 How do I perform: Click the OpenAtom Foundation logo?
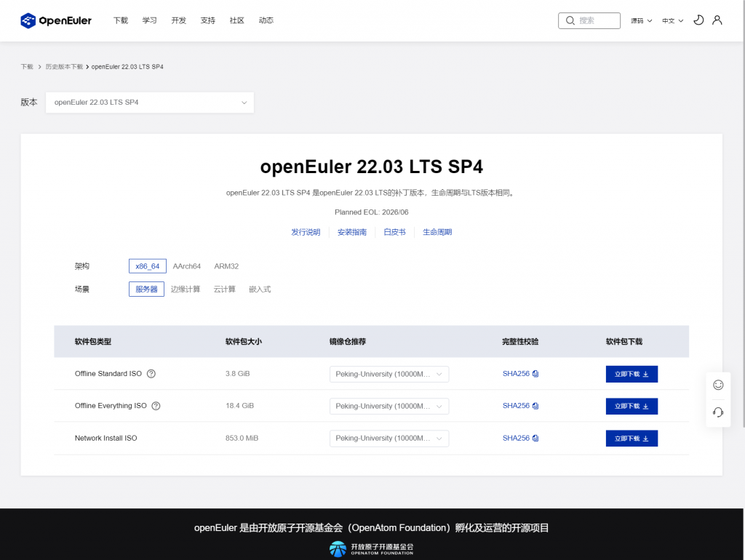click(372, 549)
